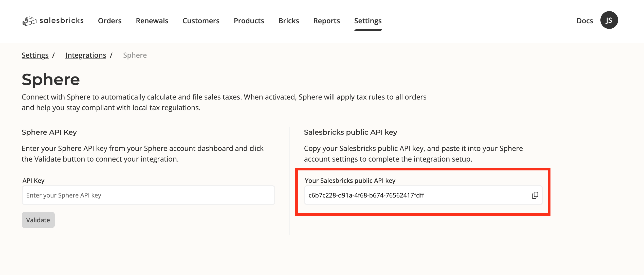The height and width of the screenshot is (275, 644).
Task: Open the Orders page
Action: tap(110, 21)
